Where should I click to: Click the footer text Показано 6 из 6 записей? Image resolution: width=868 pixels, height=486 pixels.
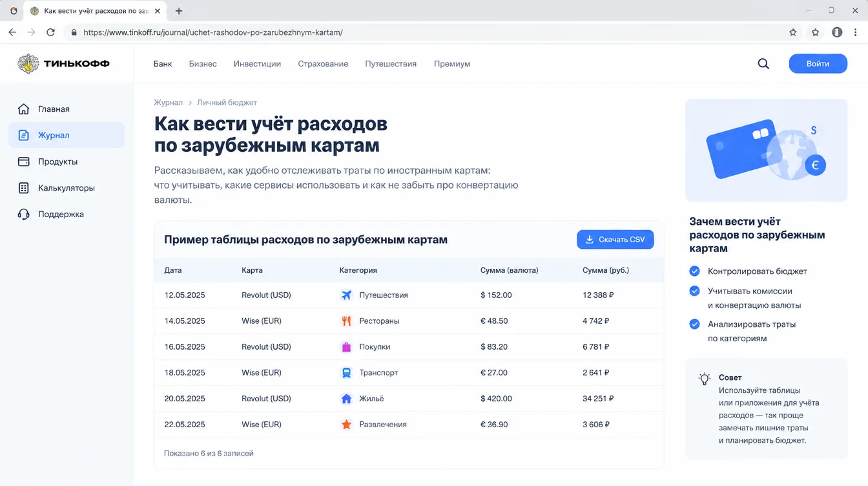209,454
